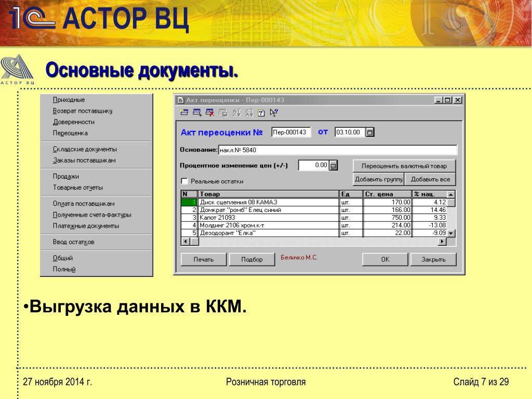Click the horizontal scroll left arrow
This screenshot has width=532, height=399.
pos(185,242)
